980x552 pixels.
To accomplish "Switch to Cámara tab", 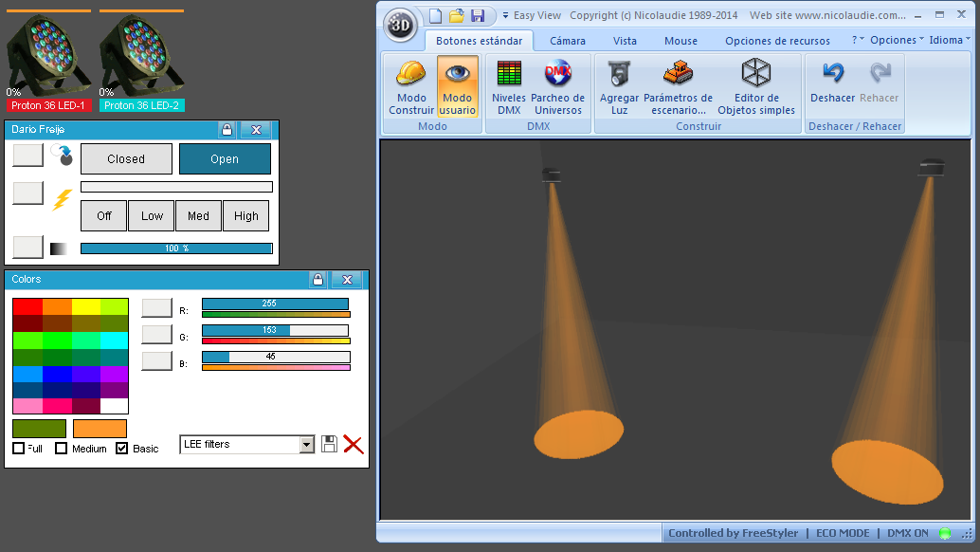I will coord(568,41).
